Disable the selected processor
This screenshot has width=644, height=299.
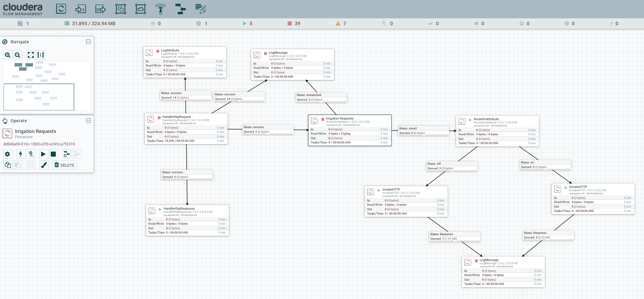[31, 154]
